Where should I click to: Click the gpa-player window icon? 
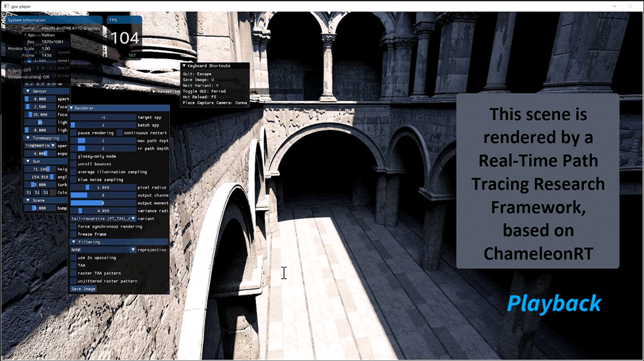[x=7, y=6]
